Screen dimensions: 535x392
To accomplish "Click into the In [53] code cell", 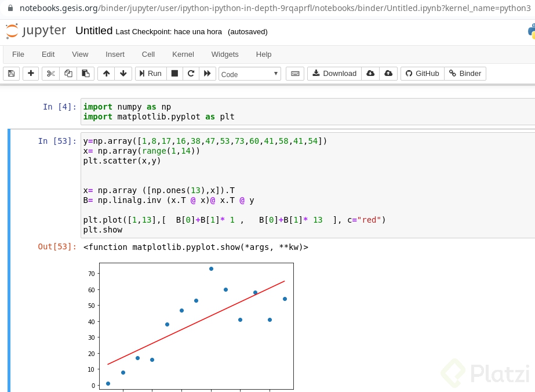I will pos(309,185).
